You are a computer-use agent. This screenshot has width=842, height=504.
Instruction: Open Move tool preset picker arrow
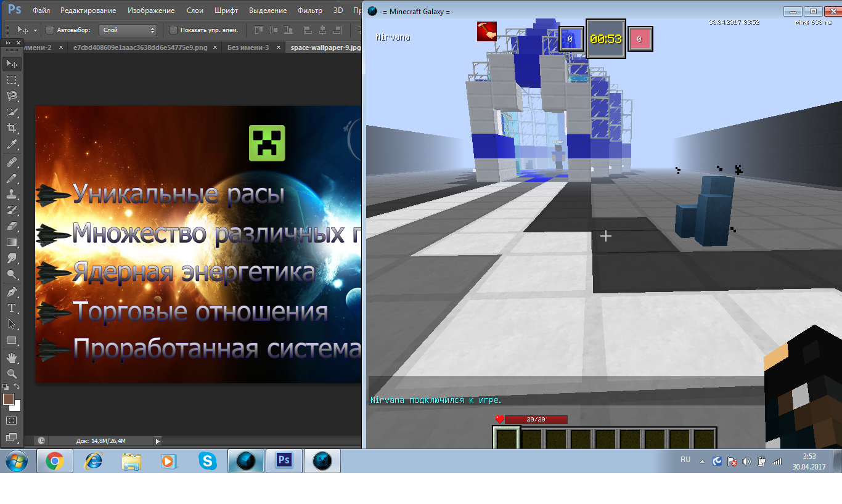click(35, 30)
